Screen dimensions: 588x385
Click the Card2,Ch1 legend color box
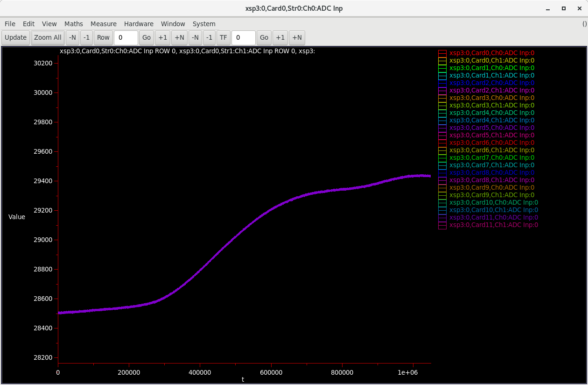point(442,91)
